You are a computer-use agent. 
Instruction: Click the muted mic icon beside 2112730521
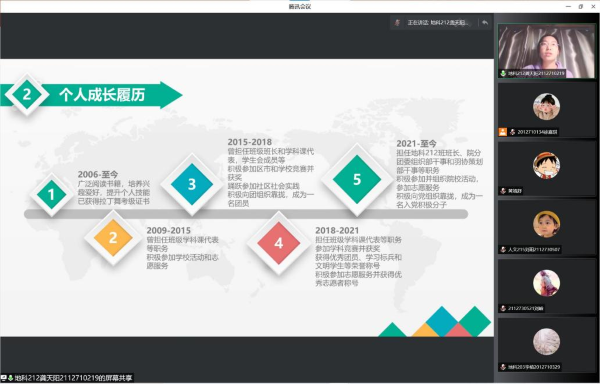coord(503,308)
